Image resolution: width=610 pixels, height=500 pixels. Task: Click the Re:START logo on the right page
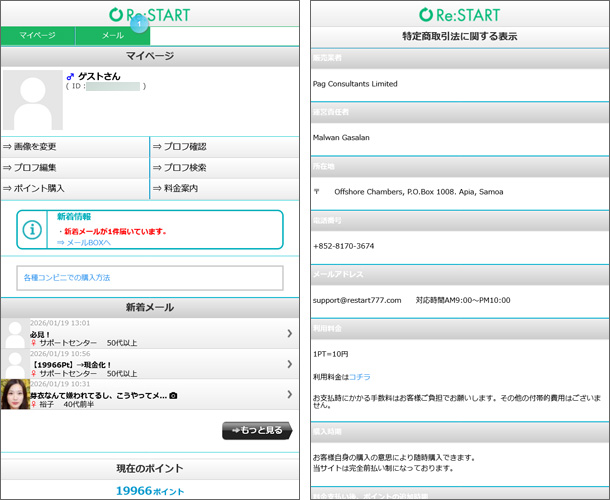tap(459, 13)
